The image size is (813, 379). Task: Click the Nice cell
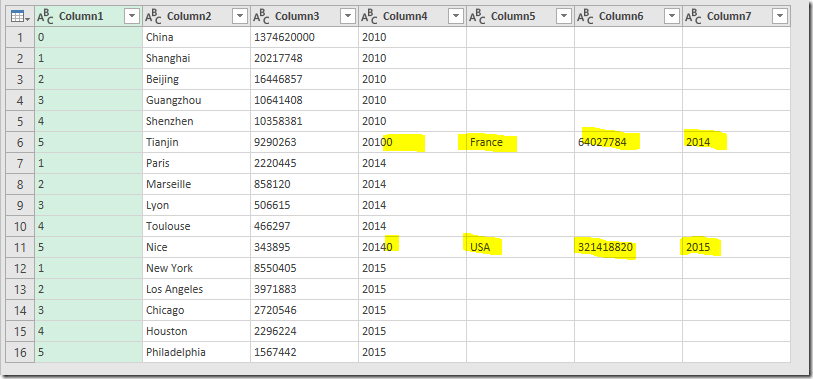pos(197,247)
